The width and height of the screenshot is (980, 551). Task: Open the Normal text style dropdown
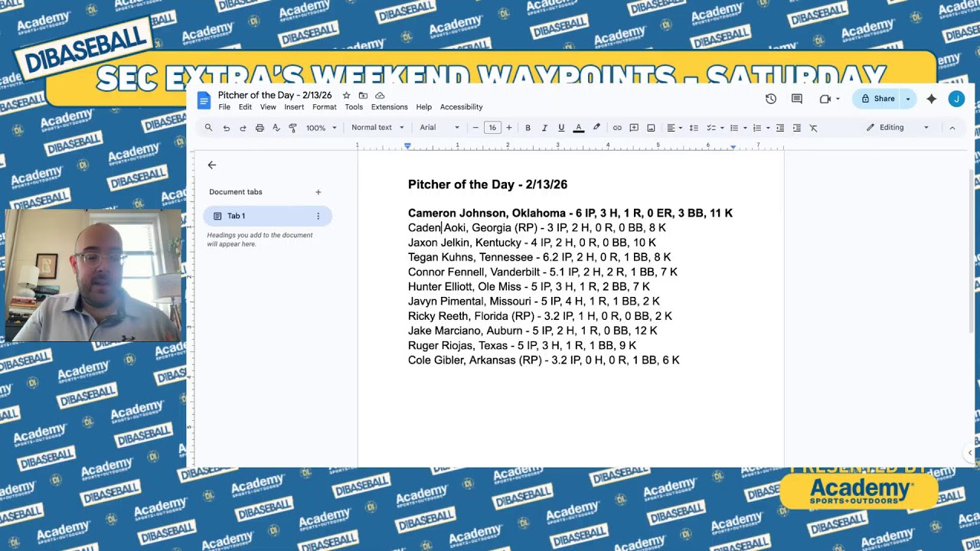[x=377, y=128]
